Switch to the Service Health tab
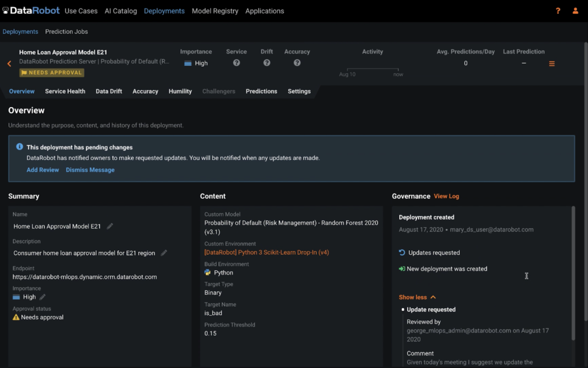Screen dimensions: 588x368 coord(65,91)
